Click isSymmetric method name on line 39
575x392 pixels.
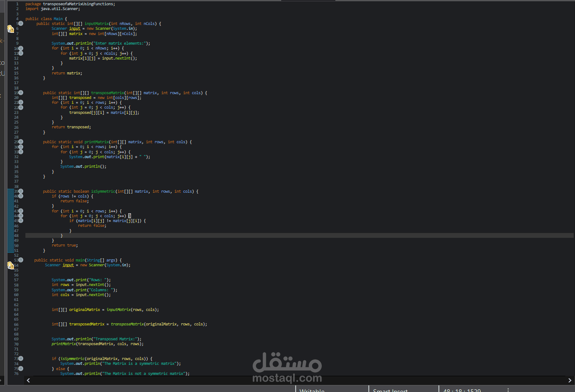[x=103, y=191]
